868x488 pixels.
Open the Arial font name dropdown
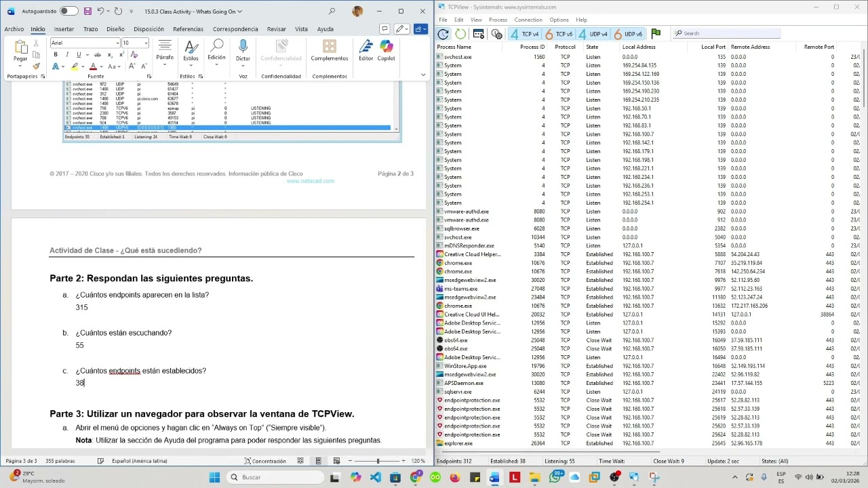(117, 43)
